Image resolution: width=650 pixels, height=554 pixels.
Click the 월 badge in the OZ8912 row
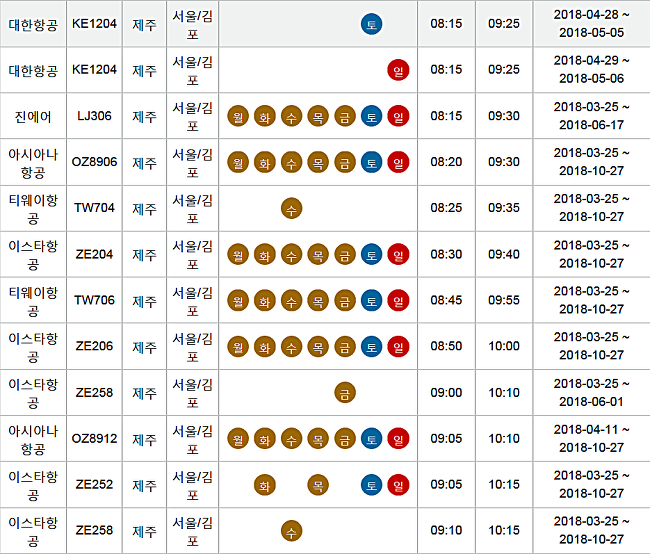(238, 439)
